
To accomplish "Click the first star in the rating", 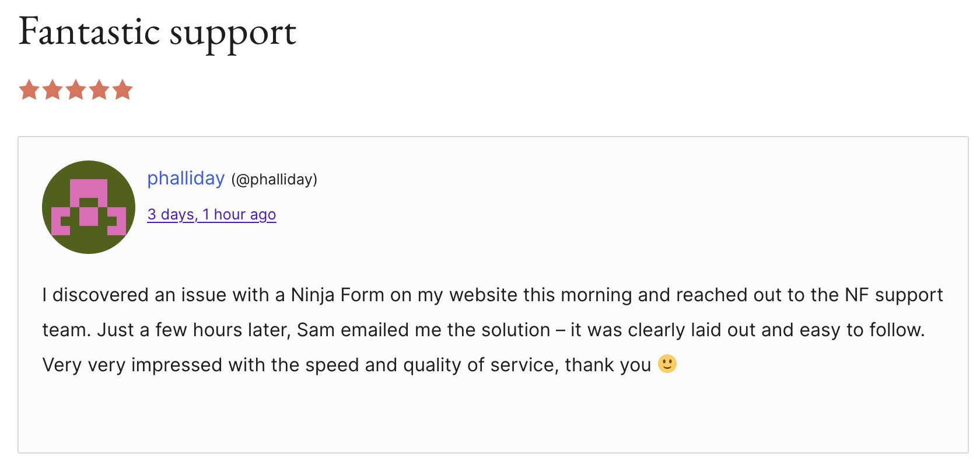I will pyautogui.click(x=29, y=90).
